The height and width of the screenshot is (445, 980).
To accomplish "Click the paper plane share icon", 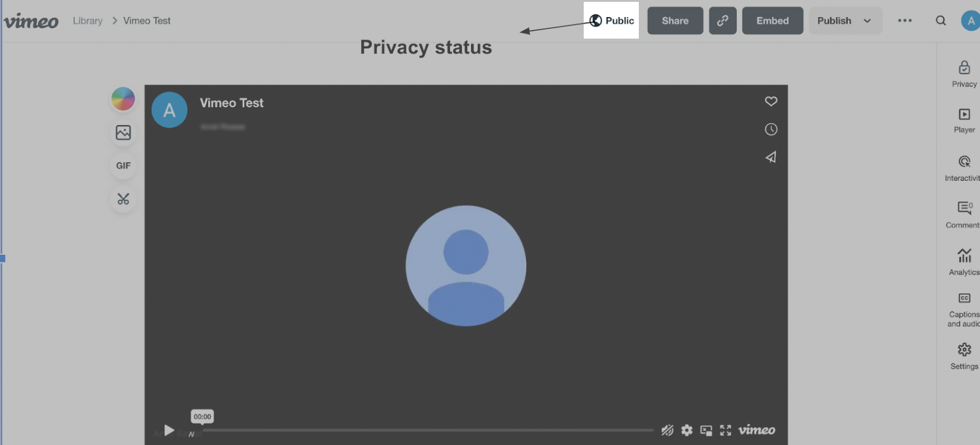I will tap(771, 158).
